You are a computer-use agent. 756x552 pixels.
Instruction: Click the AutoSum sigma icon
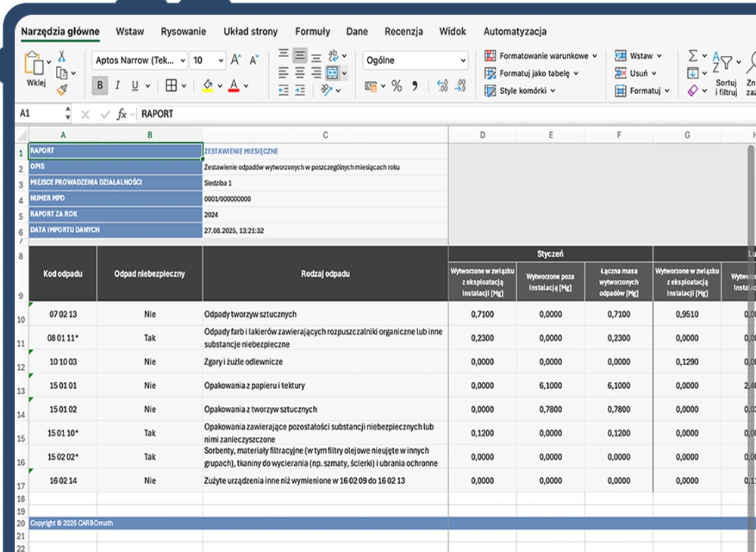coord(692,56)
